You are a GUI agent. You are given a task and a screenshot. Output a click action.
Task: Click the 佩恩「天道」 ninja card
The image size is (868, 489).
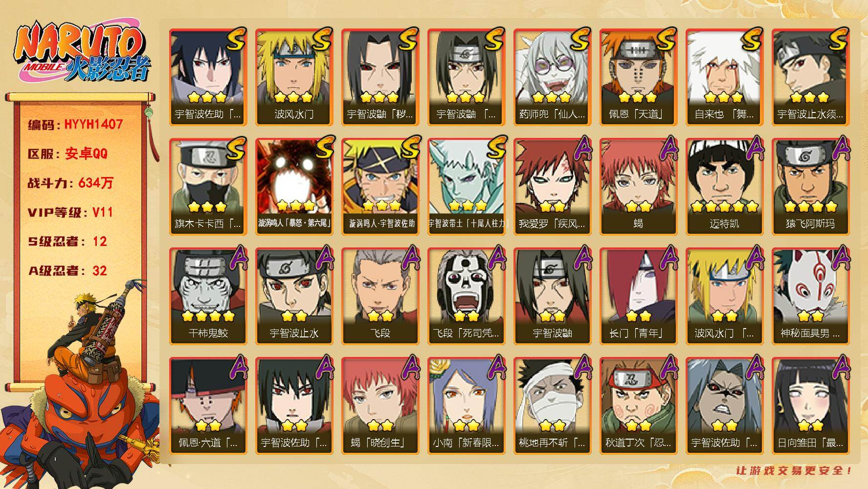click(x=638, y=77)
